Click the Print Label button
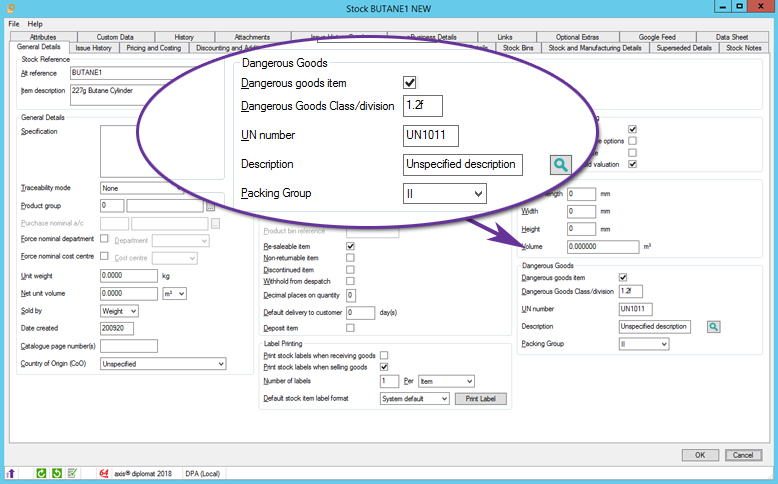 (481, 399)
